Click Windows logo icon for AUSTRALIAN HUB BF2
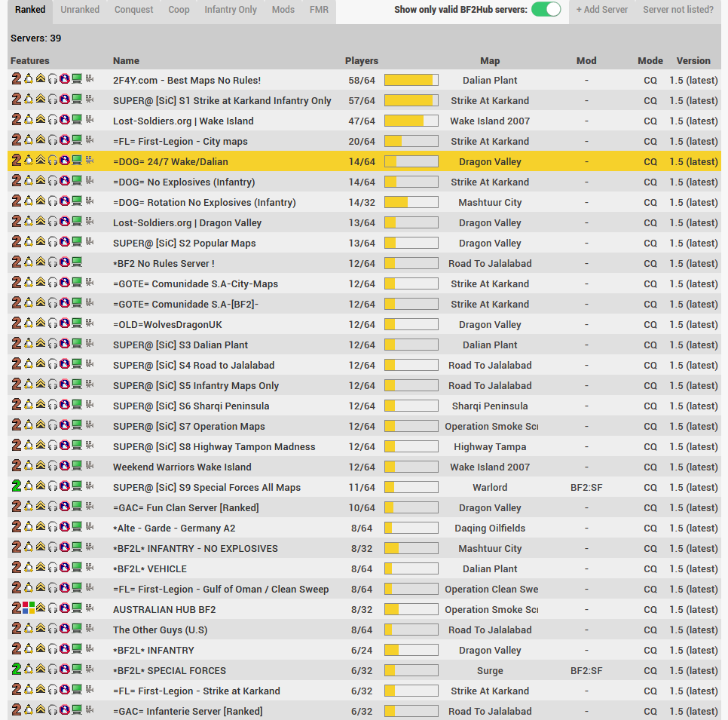728x720 pixels. click(29, 608)
